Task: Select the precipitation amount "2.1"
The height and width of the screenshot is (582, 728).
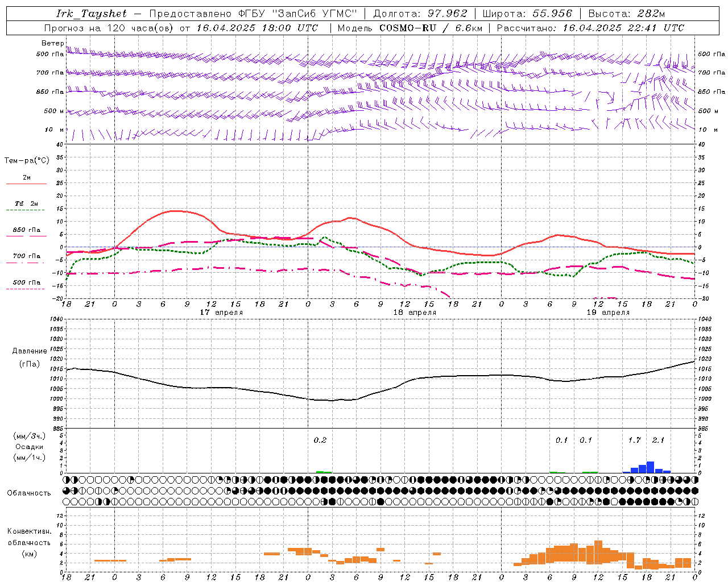Action: (658, 440)
